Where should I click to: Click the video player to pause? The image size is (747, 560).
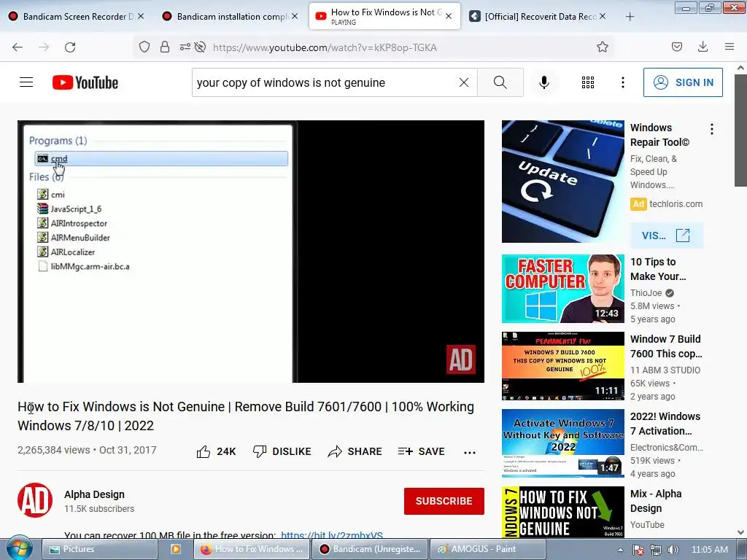click(251, 252)
